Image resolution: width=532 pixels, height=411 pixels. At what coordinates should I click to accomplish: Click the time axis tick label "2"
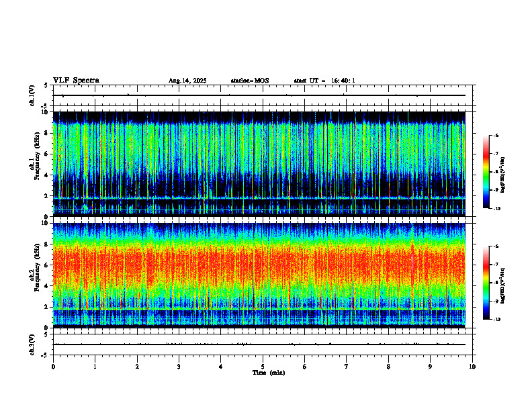click(x=137, y=367)
